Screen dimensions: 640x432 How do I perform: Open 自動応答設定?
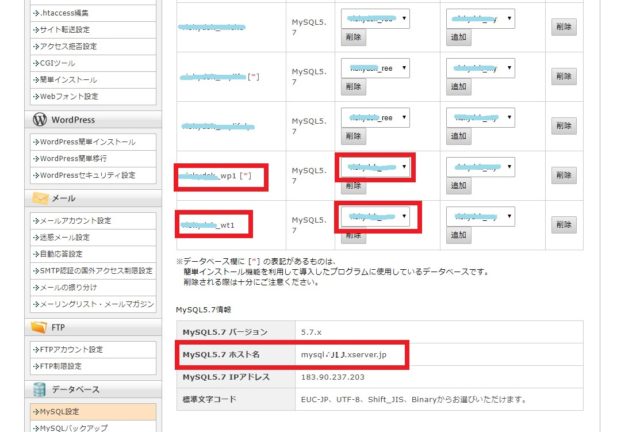[x=93, y=254]
